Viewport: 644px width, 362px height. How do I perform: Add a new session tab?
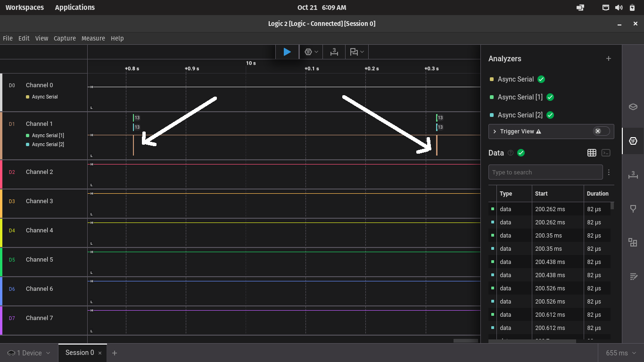(x=114, y=353)
